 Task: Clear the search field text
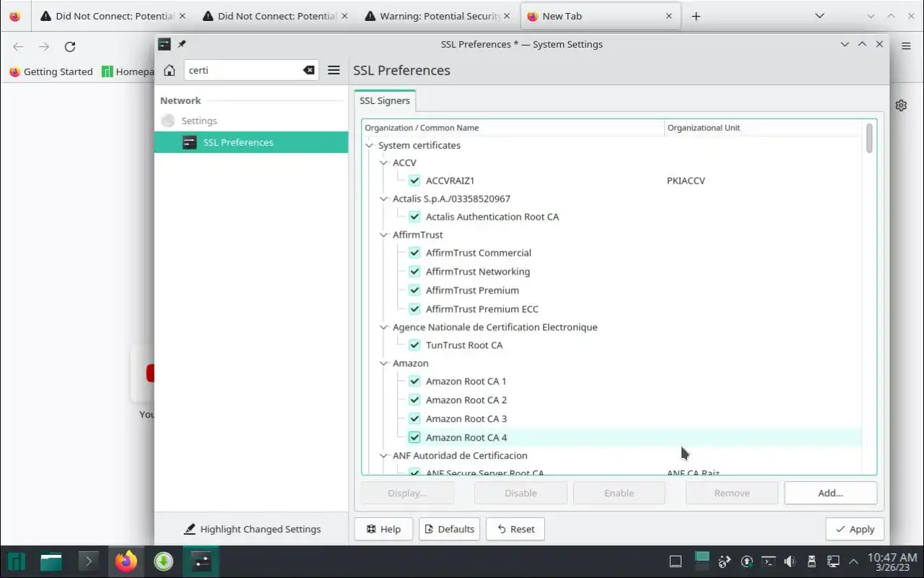click(309, 70)
